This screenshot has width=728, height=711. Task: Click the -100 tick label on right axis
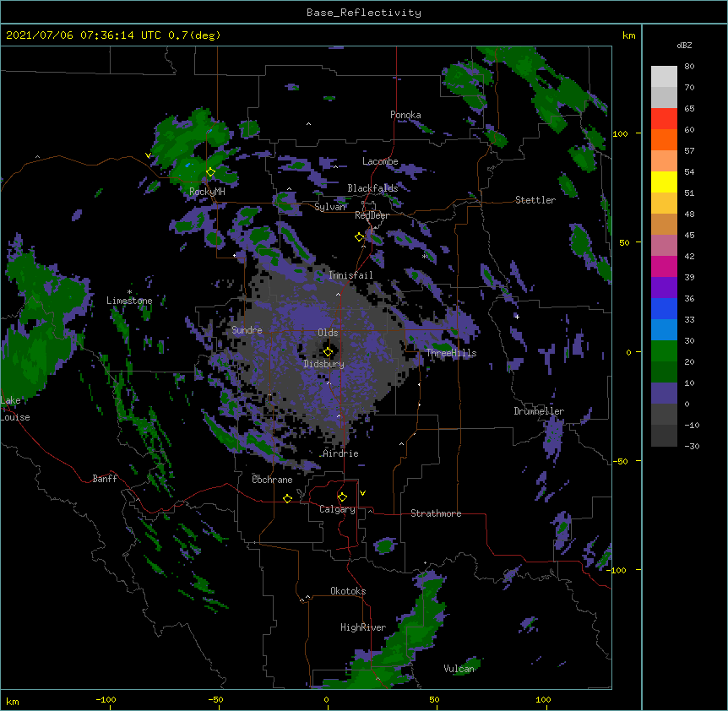click(x=618, y=570)
